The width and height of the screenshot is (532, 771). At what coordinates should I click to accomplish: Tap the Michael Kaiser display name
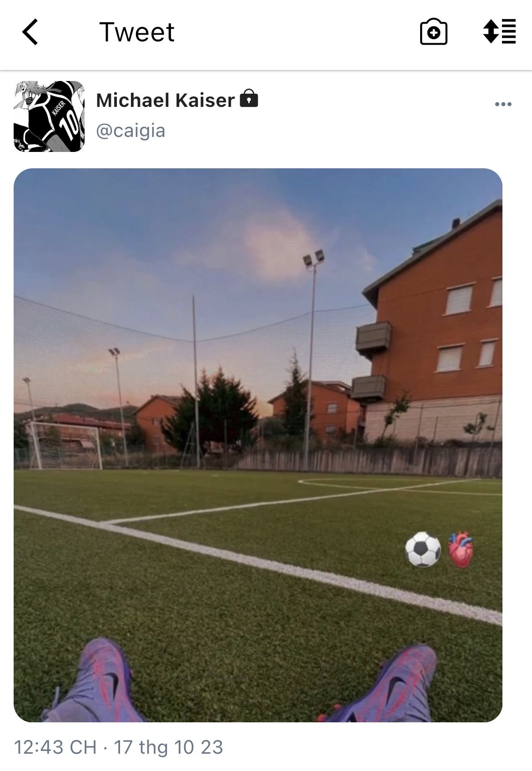coord(166,100)
